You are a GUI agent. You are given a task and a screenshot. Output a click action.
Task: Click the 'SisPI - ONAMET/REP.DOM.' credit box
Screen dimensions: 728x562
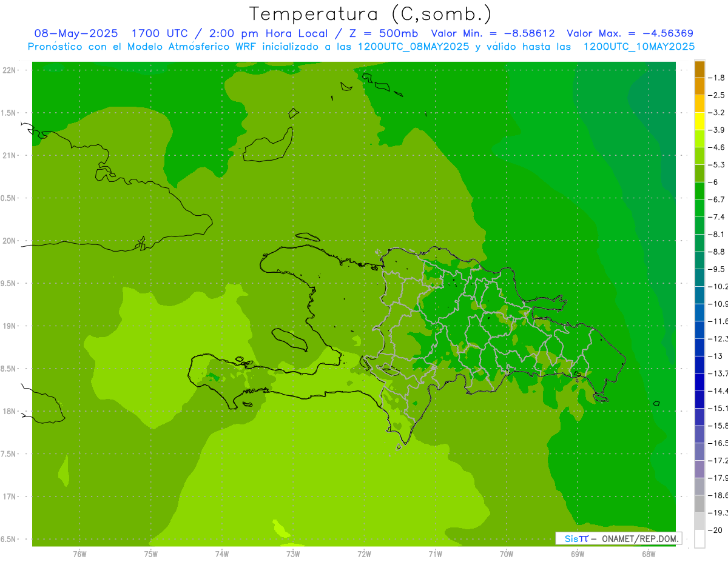tap(618, 538)
